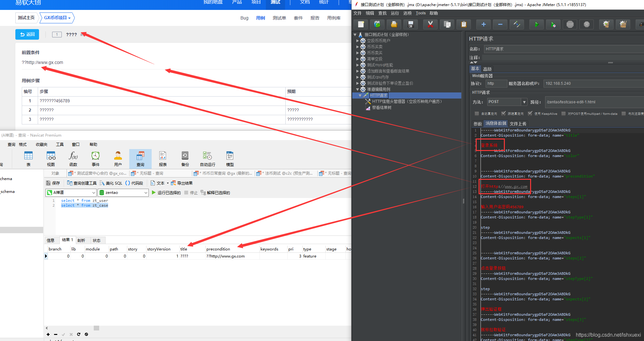Open GX币币项目 project dropdown
Screen dimensions: 644x341
coord(57,18)
